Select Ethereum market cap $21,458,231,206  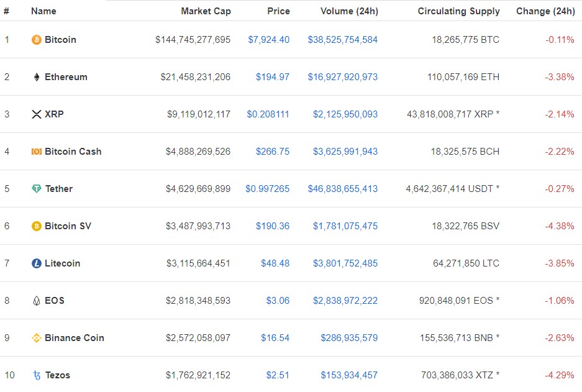pos(195,77)
